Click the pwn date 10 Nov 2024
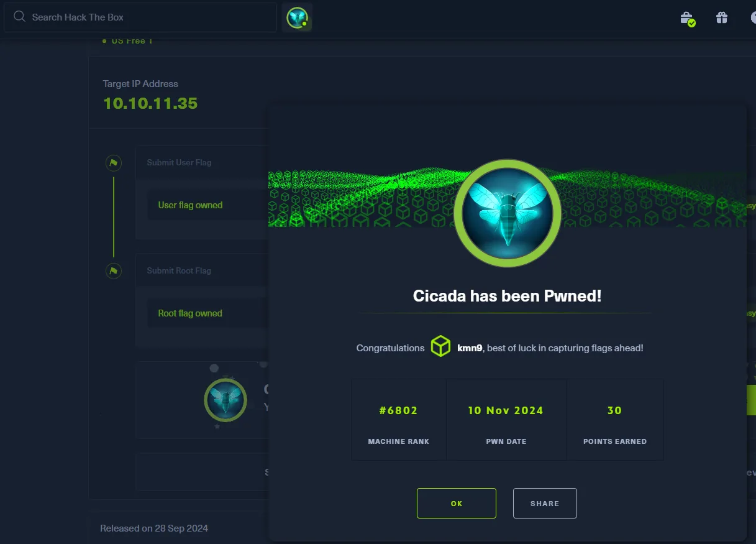 click(x=506, y=410)
